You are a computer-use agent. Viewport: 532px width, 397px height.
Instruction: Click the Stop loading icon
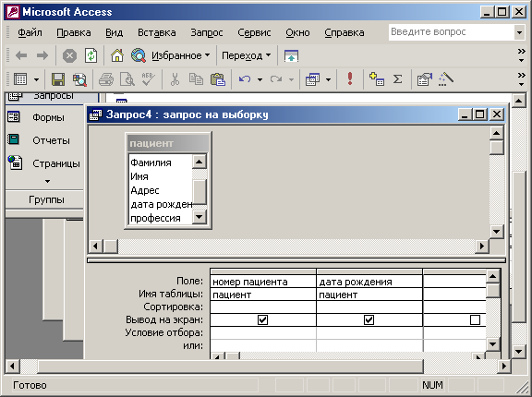coord(69,55)
